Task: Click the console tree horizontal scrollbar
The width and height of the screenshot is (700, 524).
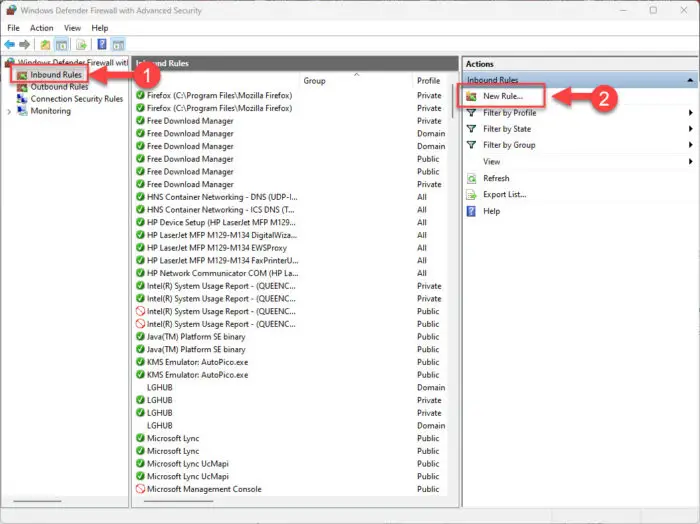Action: [37, 501]
